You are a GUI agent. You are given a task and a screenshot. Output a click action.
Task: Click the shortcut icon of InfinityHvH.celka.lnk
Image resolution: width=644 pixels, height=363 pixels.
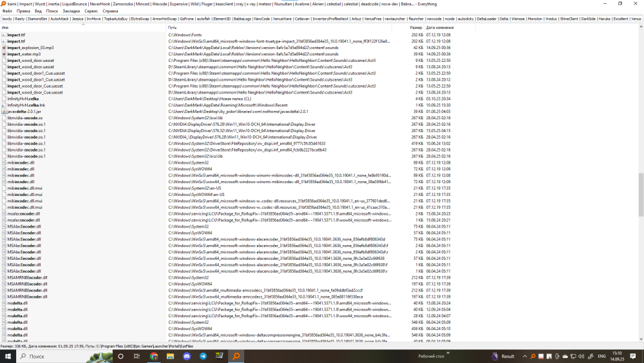click(x=4, y=105)
